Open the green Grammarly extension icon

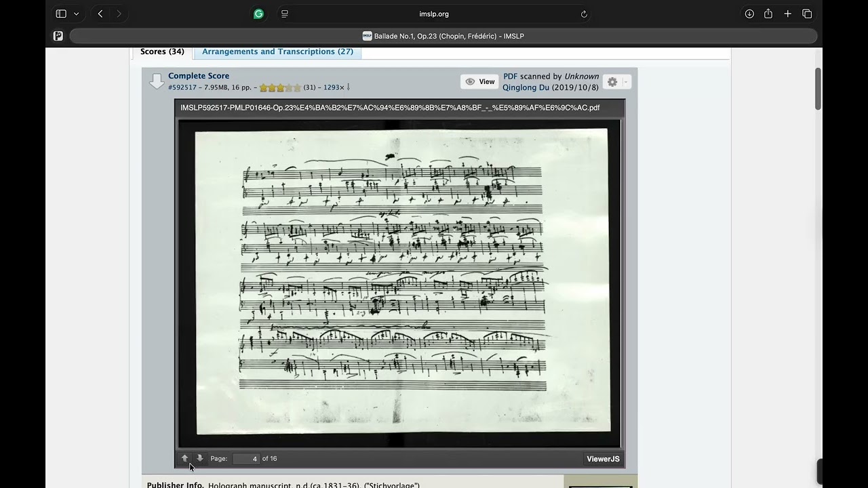258,14
